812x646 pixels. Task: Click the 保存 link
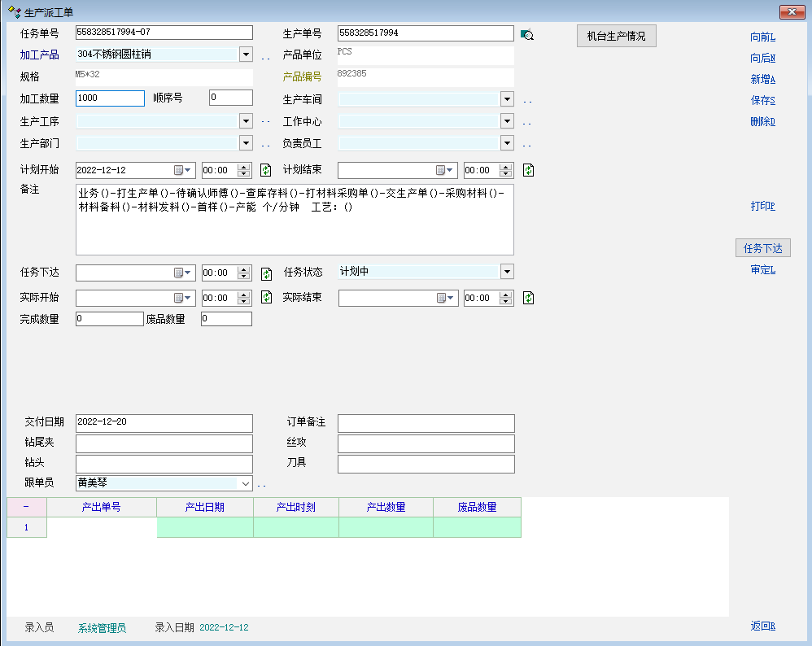[762, 101]
